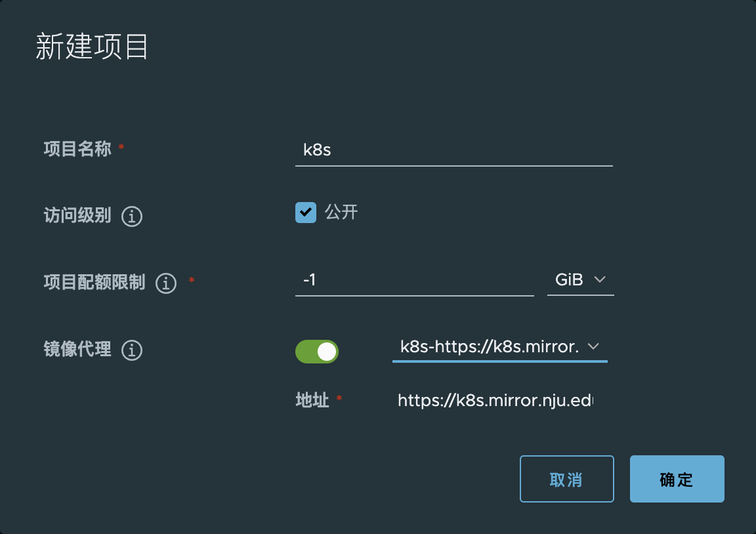Image resolution: width=756 pixels, height=534 pixels.
Task: Click info icon beside 访问级别
Action: (132, 216)
